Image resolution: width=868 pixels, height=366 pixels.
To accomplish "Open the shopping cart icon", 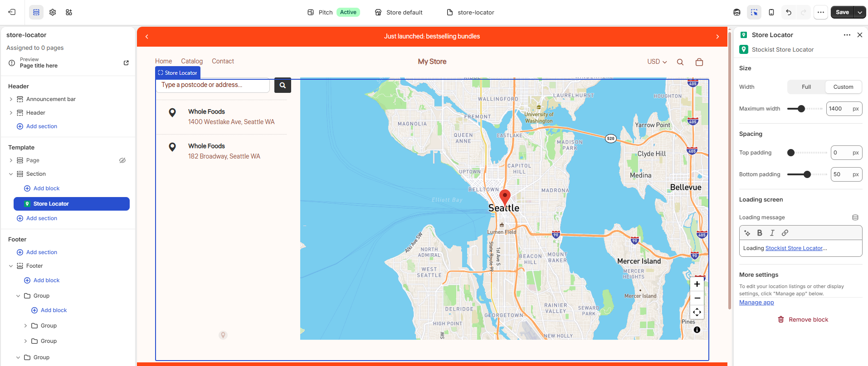I will click(x=699, y=62).
